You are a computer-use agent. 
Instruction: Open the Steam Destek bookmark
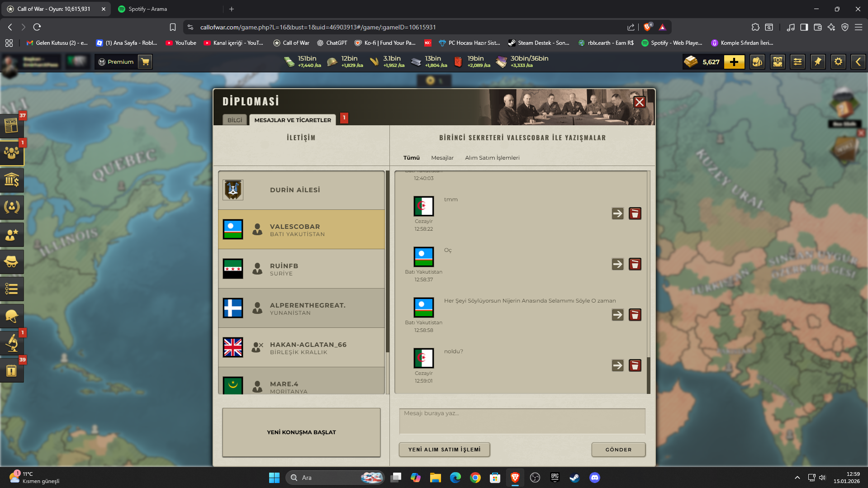[x=539, y=43]
